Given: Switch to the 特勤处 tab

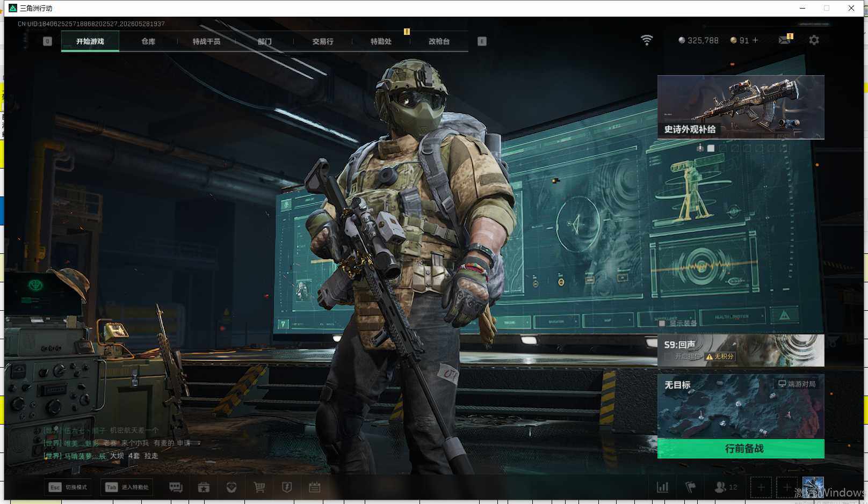Looking at the screenshot, I should 381,41.
